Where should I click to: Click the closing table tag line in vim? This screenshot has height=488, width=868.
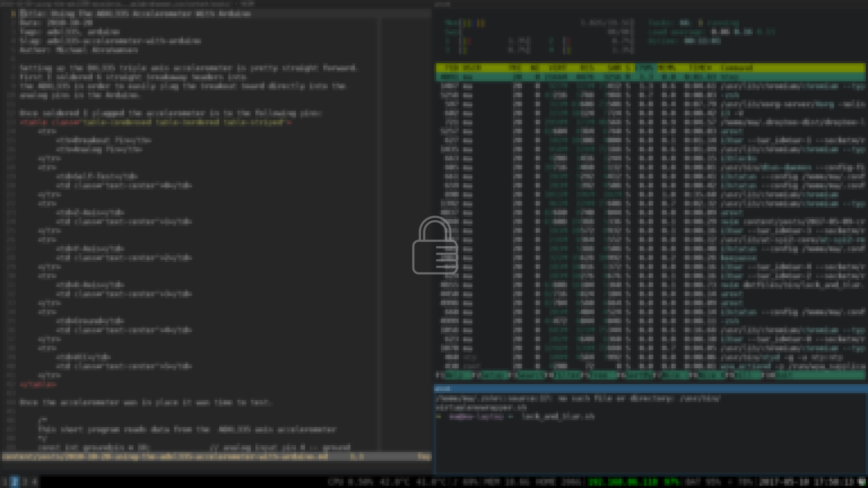pyautogui.click(x=38, y=384)
